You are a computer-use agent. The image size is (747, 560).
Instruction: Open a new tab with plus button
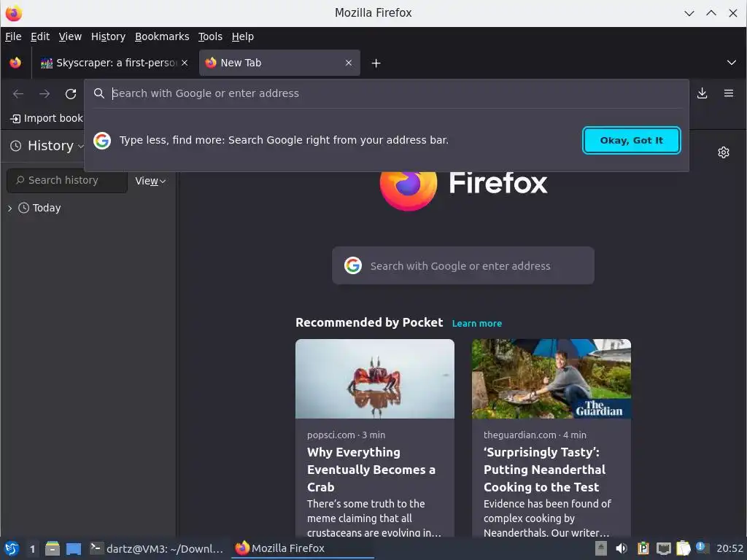tap(376, 63)
